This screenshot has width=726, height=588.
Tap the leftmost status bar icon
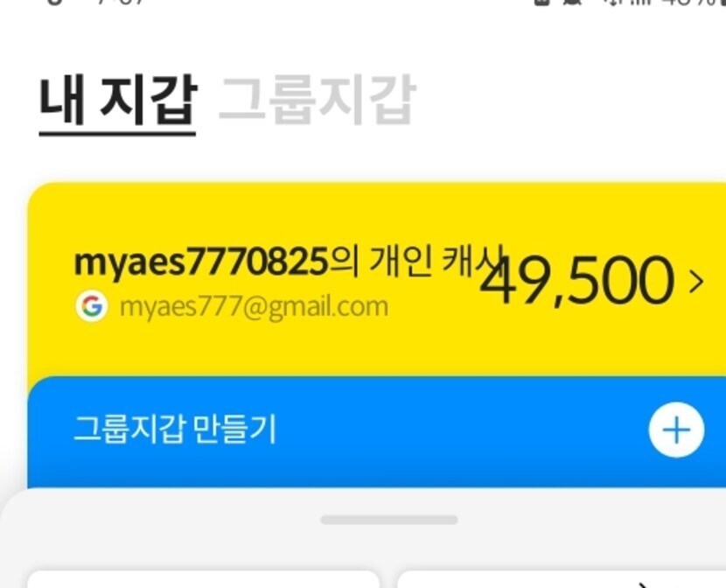pyautogui.click(x=54, y=2)
